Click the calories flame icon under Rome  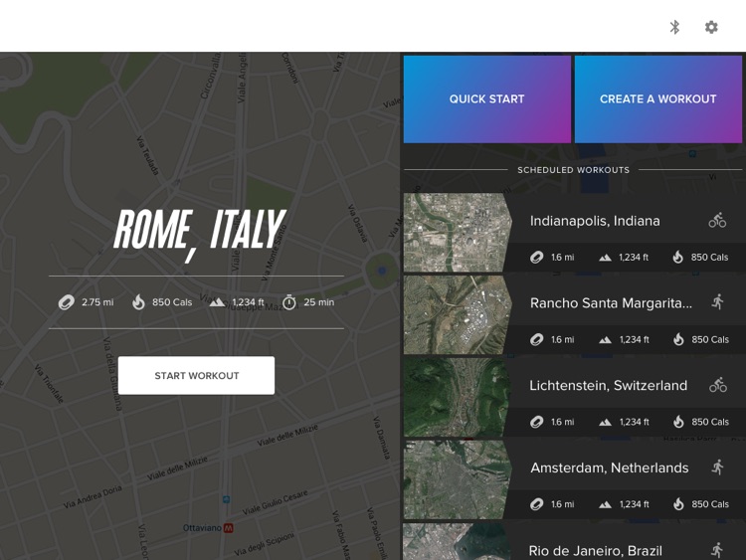138,302
